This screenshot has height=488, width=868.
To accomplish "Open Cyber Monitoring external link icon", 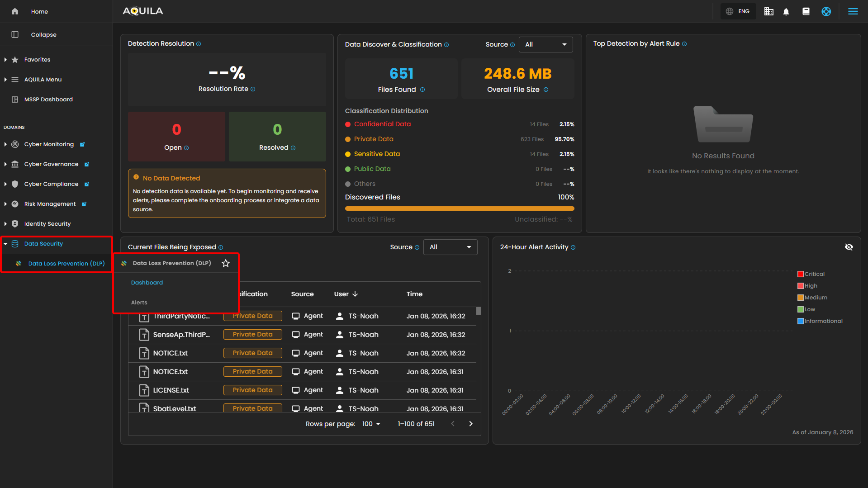I will click(82, 145).
